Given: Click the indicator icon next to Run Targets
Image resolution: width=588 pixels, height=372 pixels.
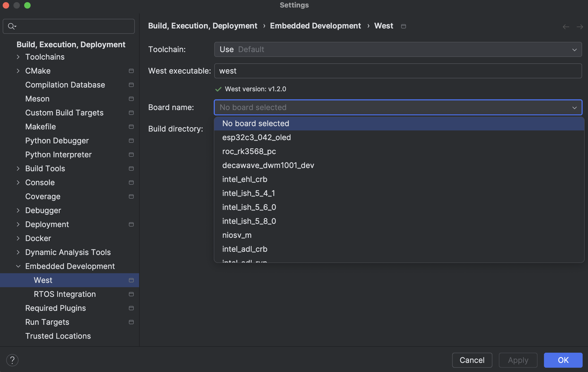Looking at the screenshot, I should 131,322.
